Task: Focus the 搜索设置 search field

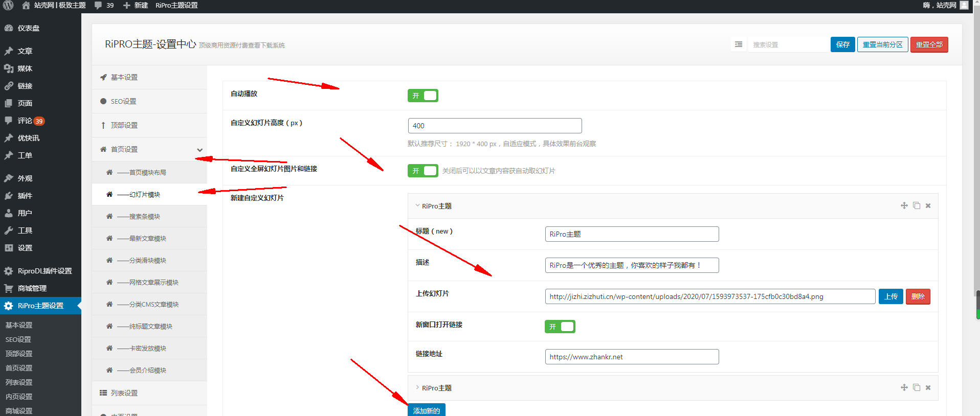Action: (788, 44)
